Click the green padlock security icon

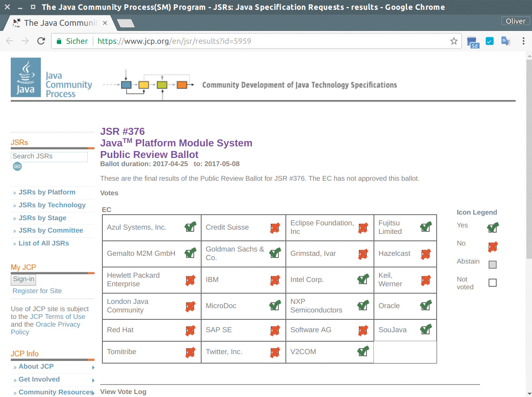(59, 41)
